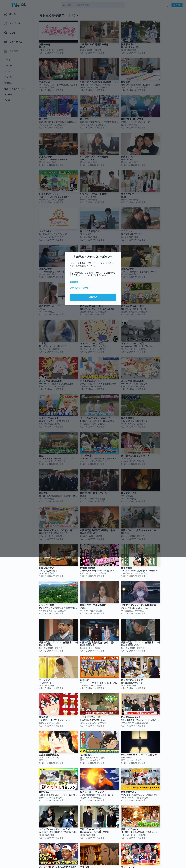Click the category grid icon
This screenshot has width=186, height=868.
6,51
